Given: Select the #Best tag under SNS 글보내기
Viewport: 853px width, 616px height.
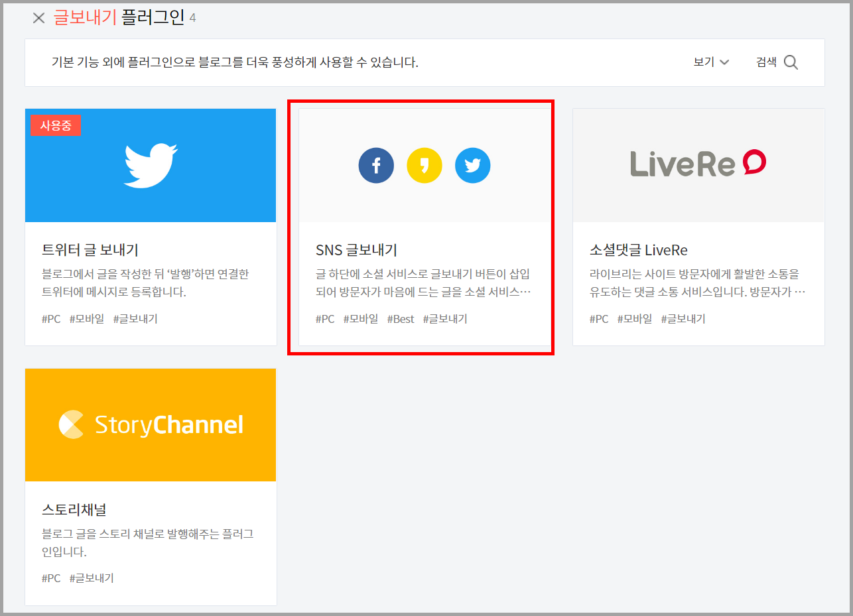Looking at the screenshot, I should [x=401, y=319].
